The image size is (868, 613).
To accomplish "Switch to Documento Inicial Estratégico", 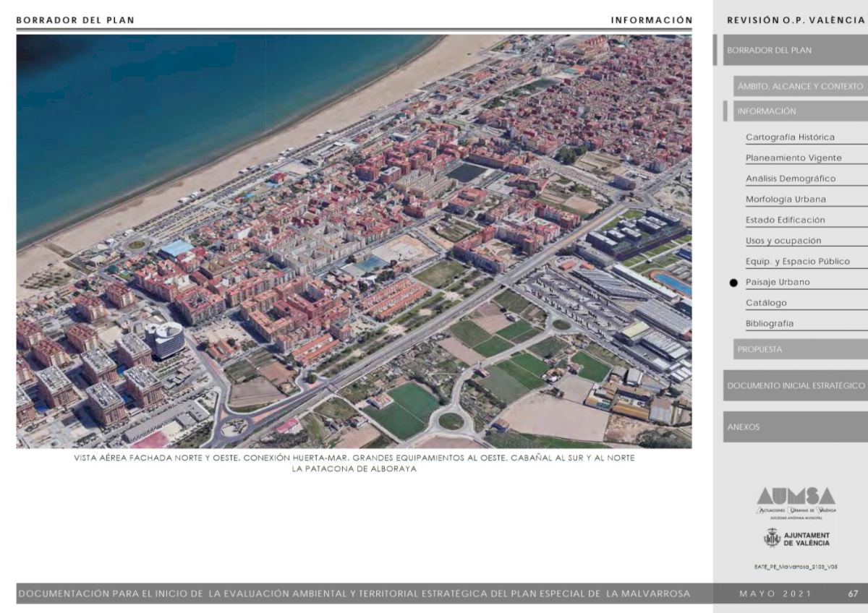I will 796,386.
